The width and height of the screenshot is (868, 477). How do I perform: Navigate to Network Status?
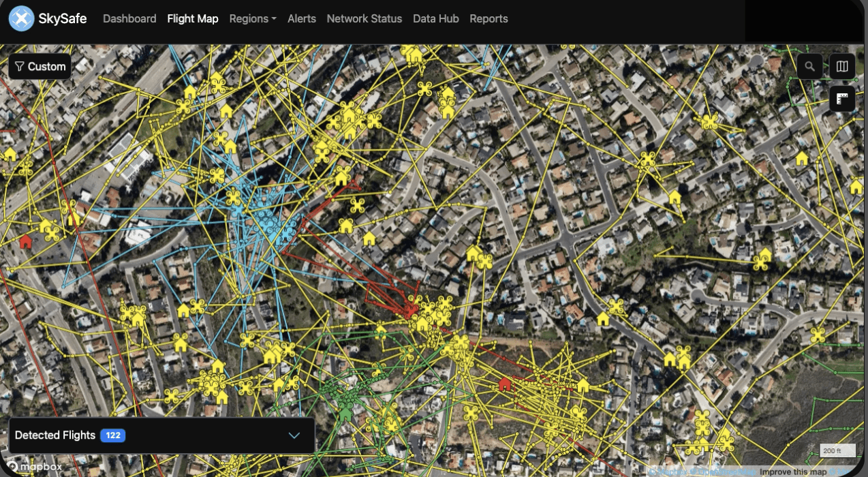pos(364,18)
